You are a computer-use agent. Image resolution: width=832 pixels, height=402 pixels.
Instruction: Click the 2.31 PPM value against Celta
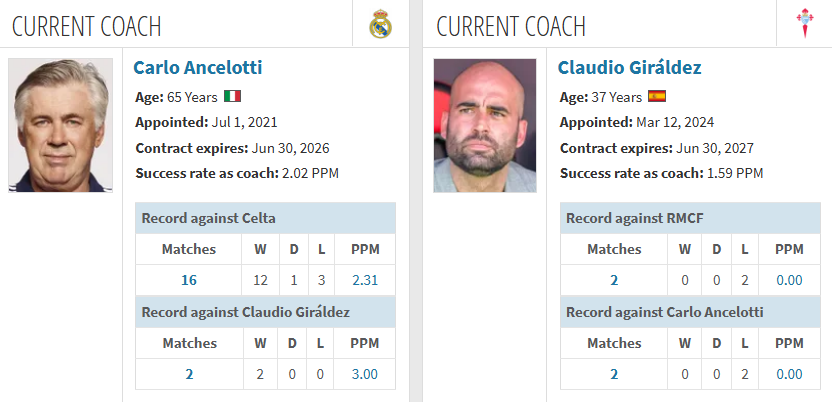(365, 280)
